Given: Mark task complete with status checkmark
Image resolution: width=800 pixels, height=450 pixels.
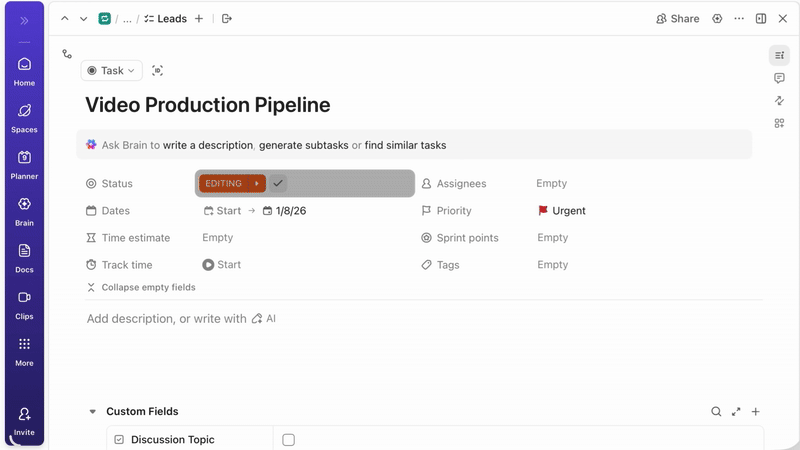Looking at the screenshot, I should click(278, 183).
